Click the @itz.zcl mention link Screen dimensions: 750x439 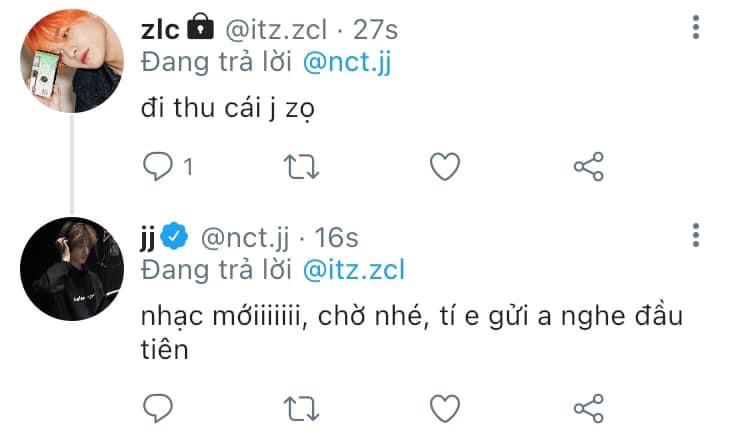350,270
